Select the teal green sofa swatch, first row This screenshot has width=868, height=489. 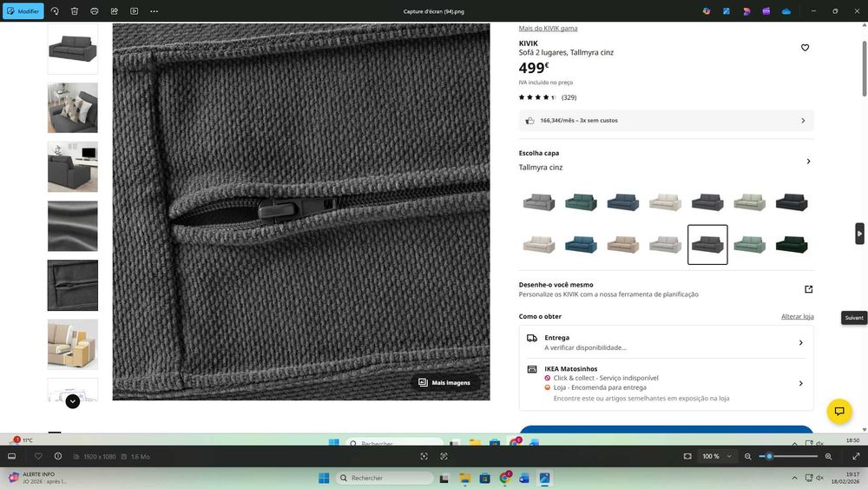tap(582, 202)
